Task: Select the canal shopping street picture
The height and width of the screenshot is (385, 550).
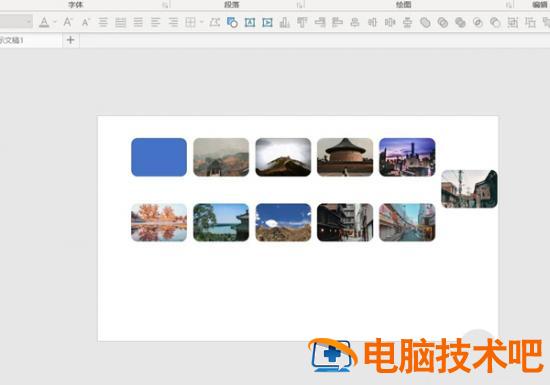Action: (x=407, y=222)
